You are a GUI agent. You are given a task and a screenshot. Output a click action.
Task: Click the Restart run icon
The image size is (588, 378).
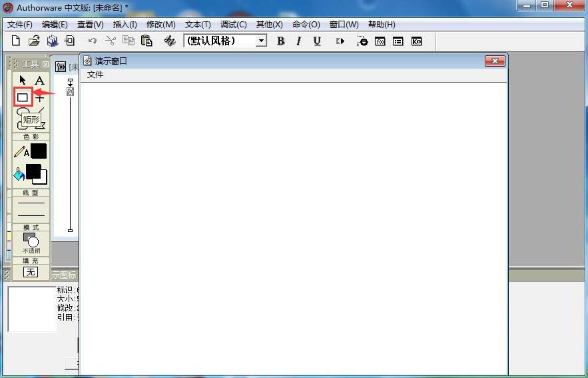(x=340, y=41)
